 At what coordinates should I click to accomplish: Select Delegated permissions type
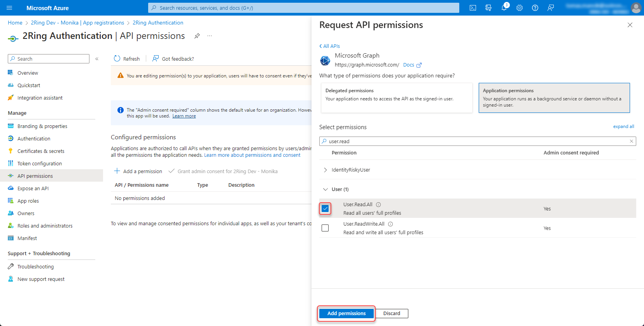click(x=396, y=98)
